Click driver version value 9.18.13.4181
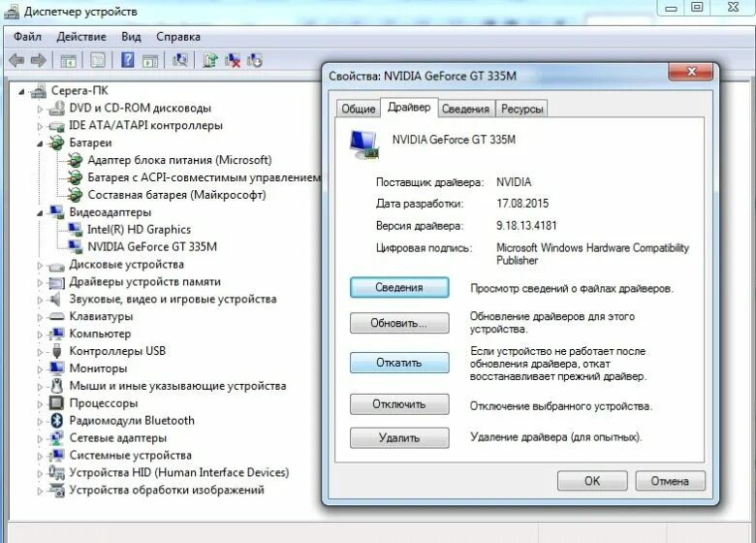Viewport: 756px width, 543px height. (526, 225)
